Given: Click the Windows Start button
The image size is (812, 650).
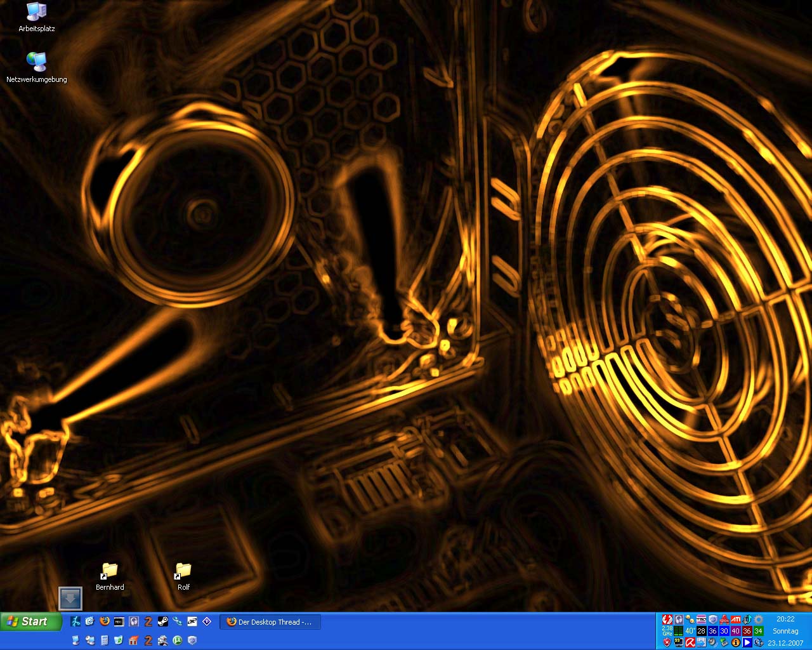Looking at the screenshot, I should click(x=31, y=621).
